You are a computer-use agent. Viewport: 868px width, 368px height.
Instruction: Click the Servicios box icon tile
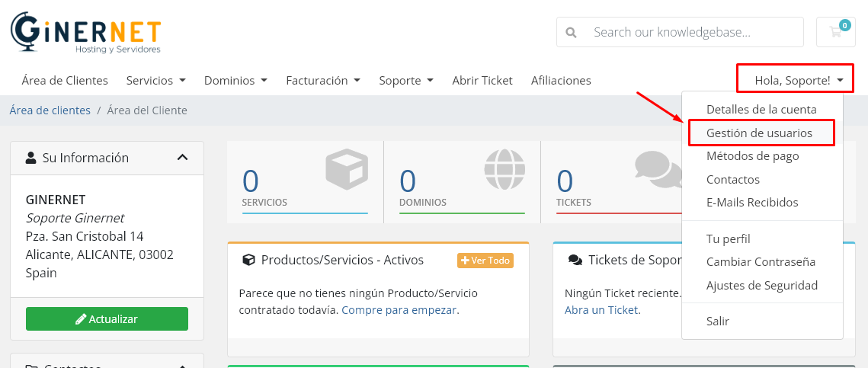pos(305,179)
